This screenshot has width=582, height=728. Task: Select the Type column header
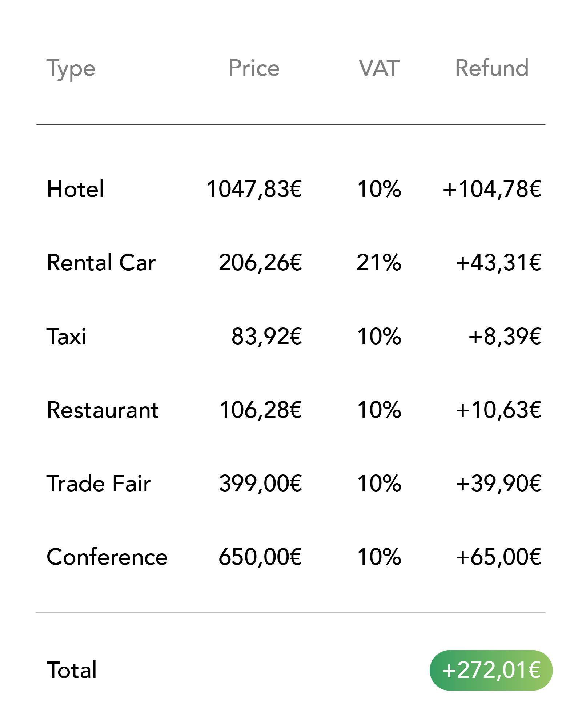click(71, 69)
